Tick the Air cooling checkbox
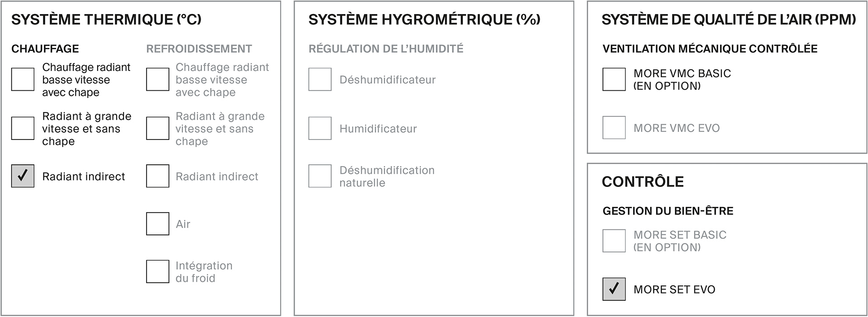The height and width of the screenshot is (317, 868). [158, 224]
